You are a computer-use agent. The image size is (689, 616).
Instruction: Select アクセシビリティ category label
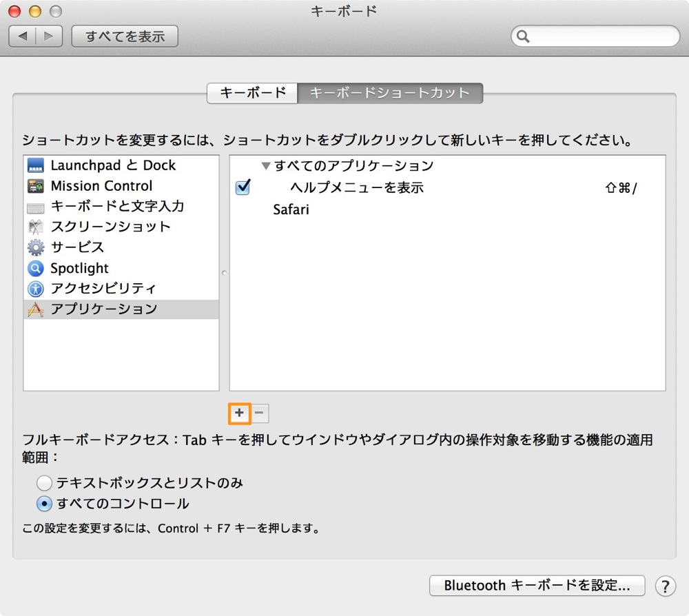coord(103,289)
